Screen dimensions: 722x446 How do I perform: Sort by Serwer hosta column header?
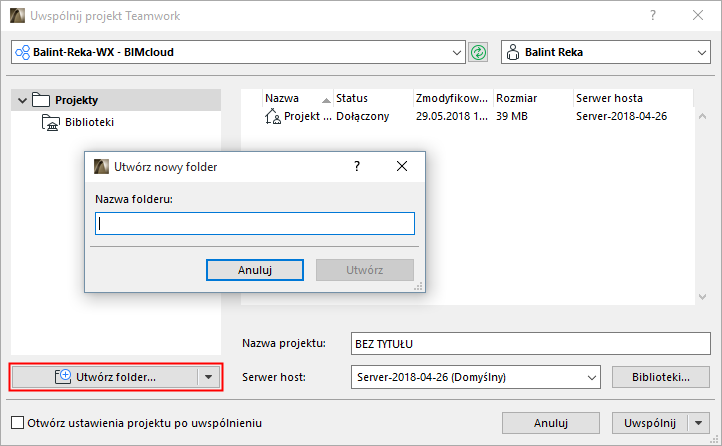633,98
